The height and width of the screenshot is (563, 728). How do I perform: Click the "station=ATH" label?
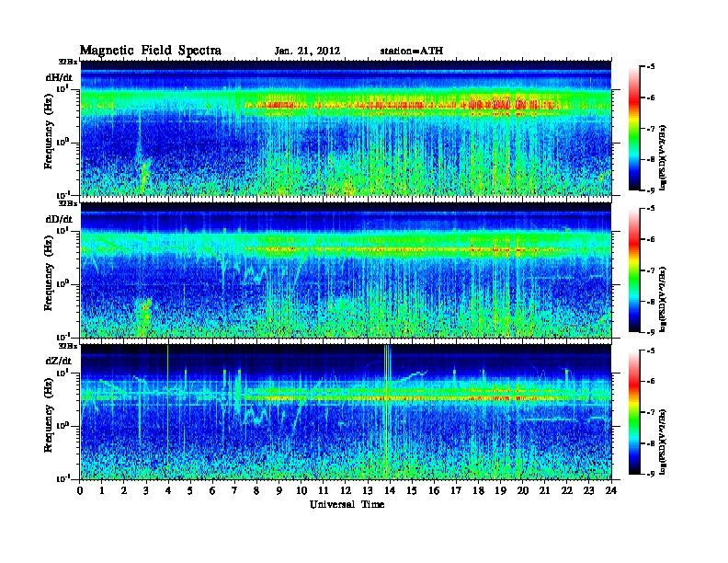point(412,52)
